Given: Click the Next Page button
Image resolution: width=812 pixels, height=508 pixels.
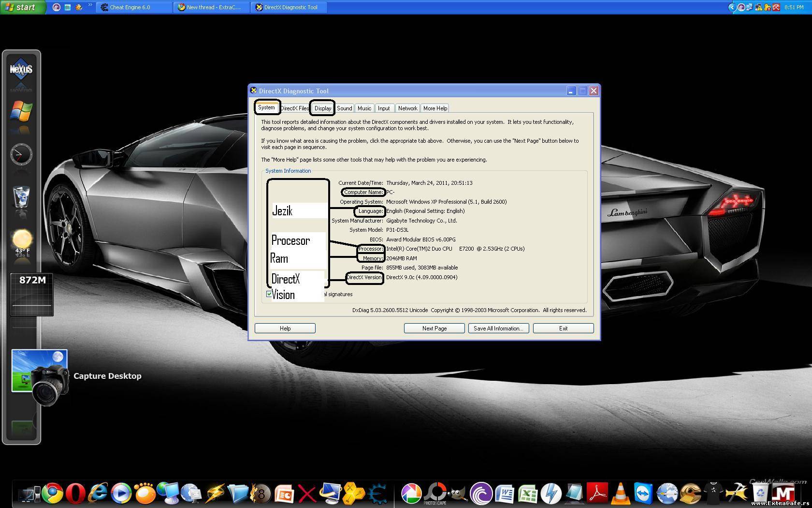Looking at the screenshot, I should point(434,329).
